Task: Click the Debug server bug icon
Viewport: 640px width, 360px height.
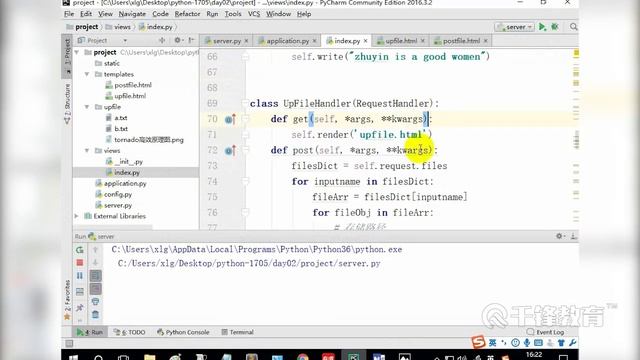Action: 555,27
